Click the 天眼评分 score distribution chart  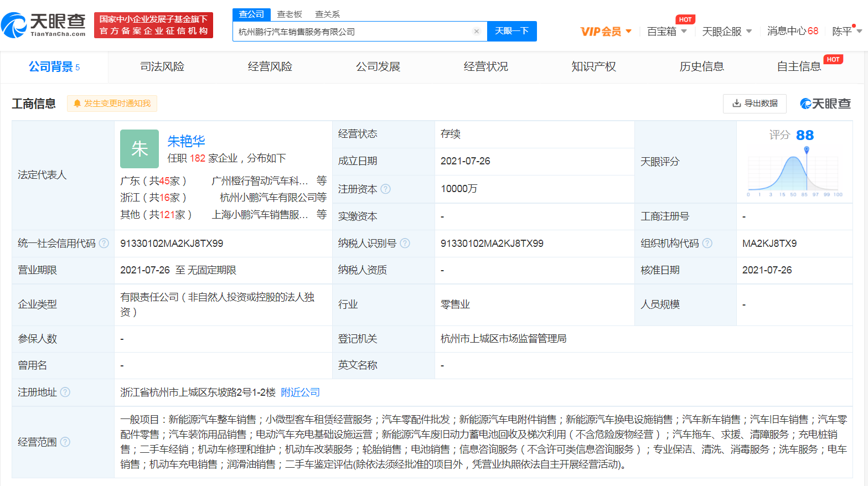point(794,172)
